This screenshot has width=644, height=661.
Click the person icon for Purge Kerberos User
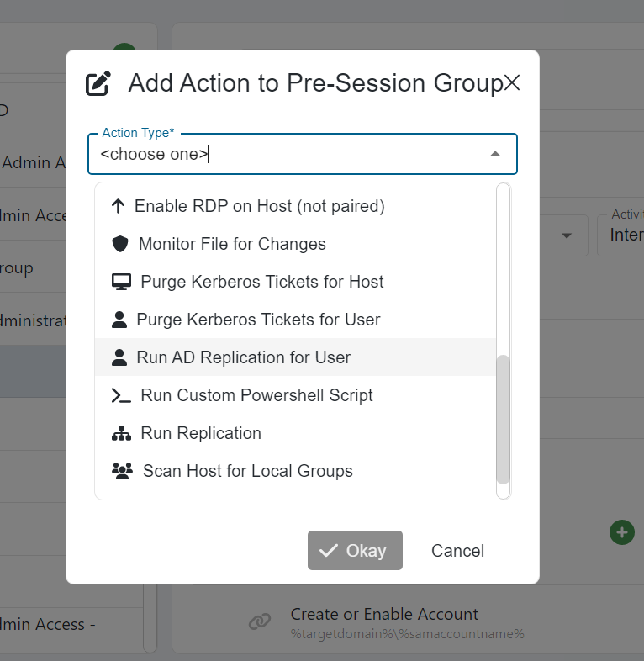pos(119,320)
